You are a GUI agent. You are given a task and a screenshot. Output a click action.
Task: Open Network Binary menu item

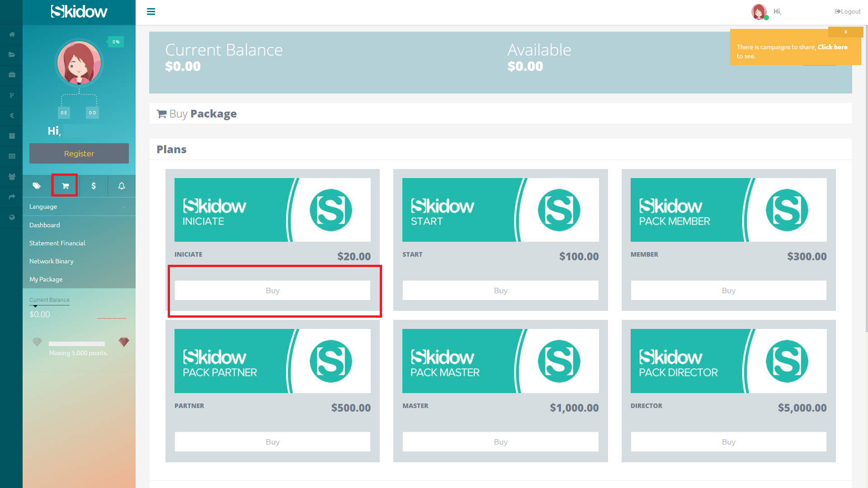click(x=52, y=261)
